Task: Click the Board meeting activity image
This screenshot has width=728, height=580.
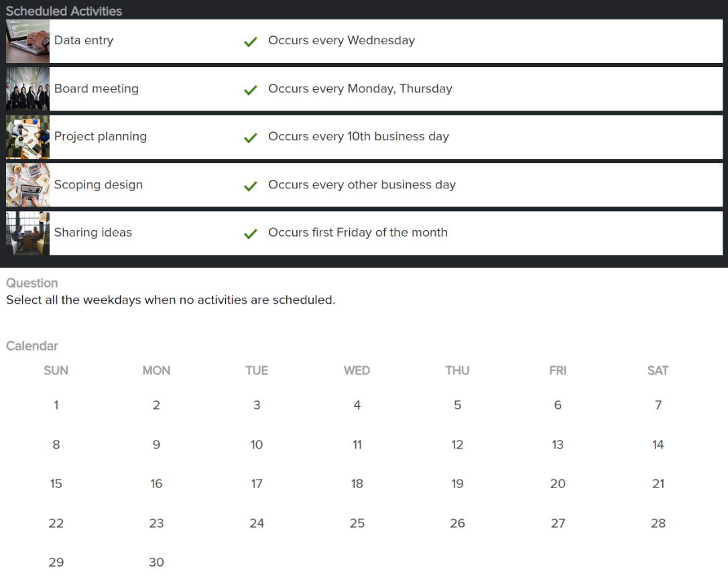Action: (x=27, y=89)
